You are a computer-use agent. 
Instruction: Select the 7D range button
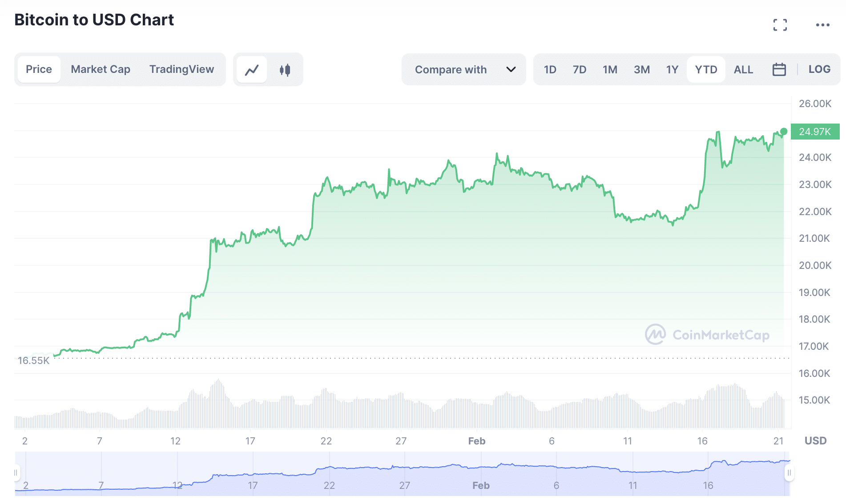579,70
